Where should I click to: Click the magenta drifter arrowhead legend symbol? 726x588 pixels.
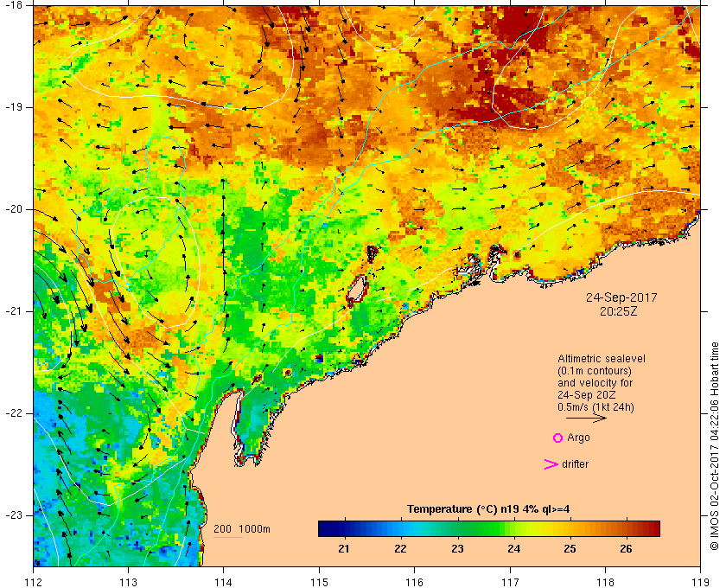551,464
